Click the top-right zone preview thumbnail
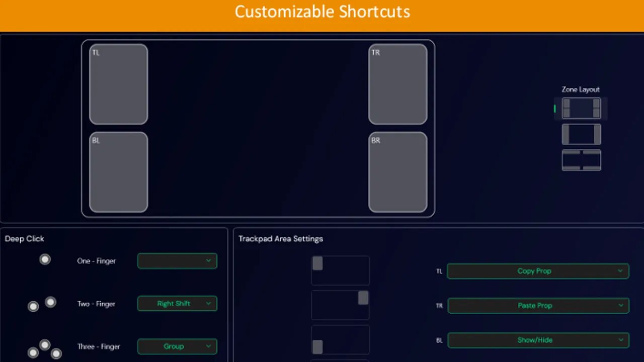Image resolution: width=644 pixels, height=362 pixels. coord(341,305)
